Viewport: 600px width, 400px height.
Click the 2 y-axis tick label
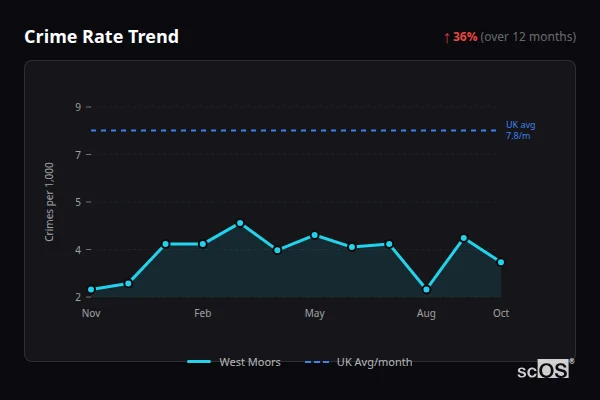click(x=78, y=297)
